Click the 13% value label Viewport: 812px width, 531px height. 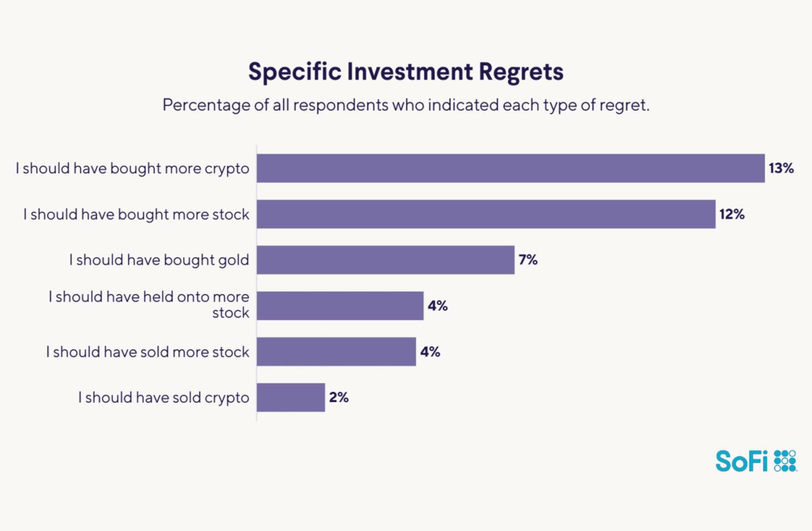tap(781, 168)
